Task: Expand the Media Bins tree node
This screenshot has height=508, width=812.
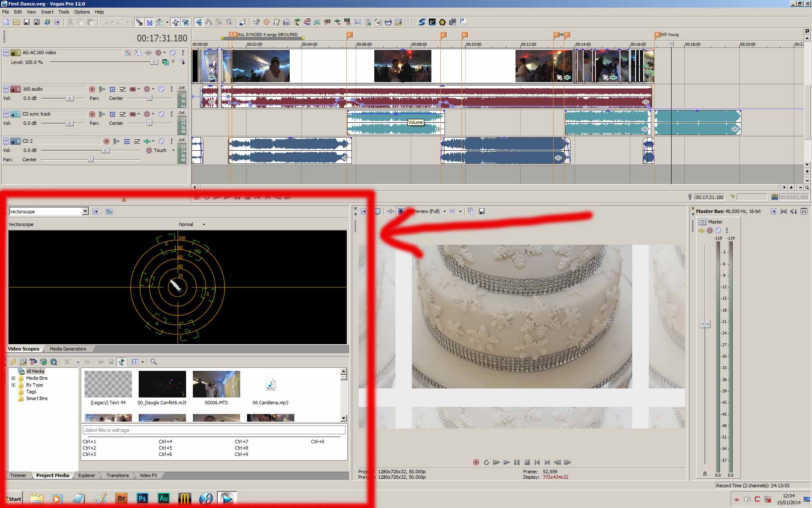Action: (x=13, y=378)
